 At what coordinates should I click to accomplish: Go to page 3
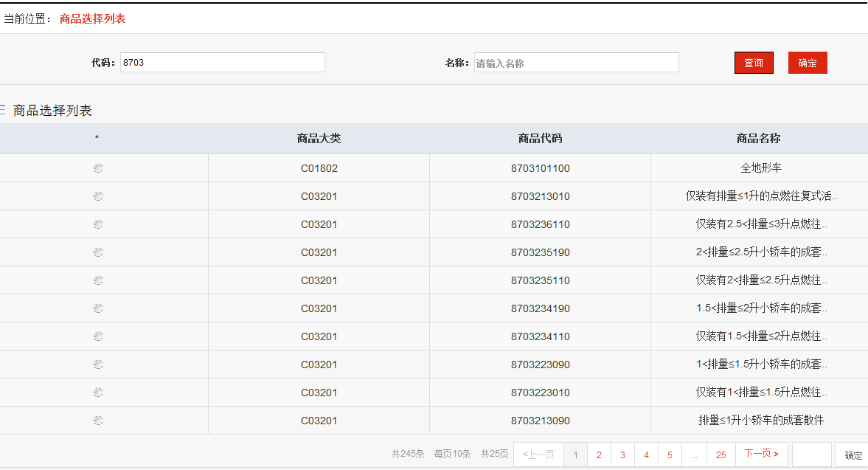coord(622,455)
